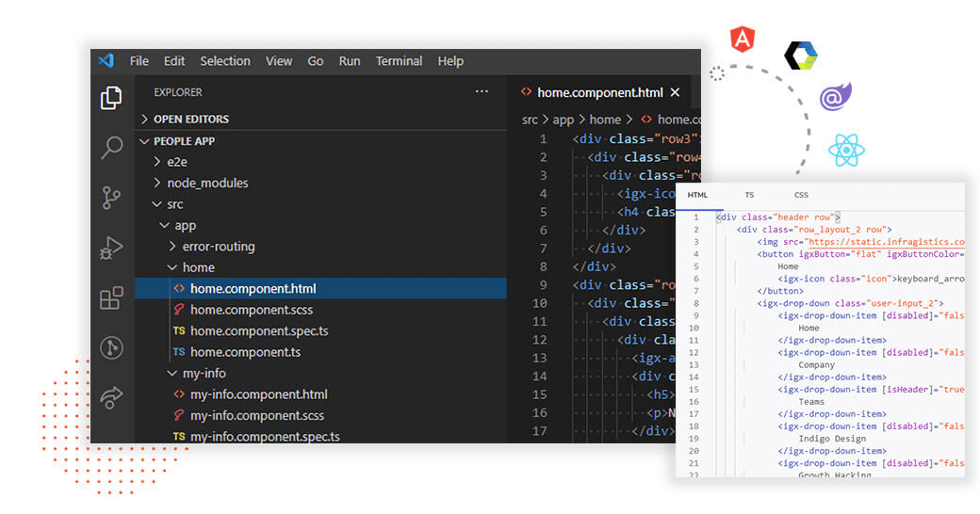
Task: Collapse the app folder
Action: [x=164, y=225]
